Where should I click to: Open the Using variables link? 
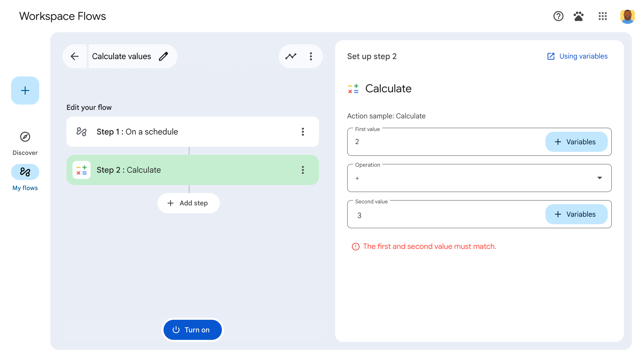[x=583, y=56]
